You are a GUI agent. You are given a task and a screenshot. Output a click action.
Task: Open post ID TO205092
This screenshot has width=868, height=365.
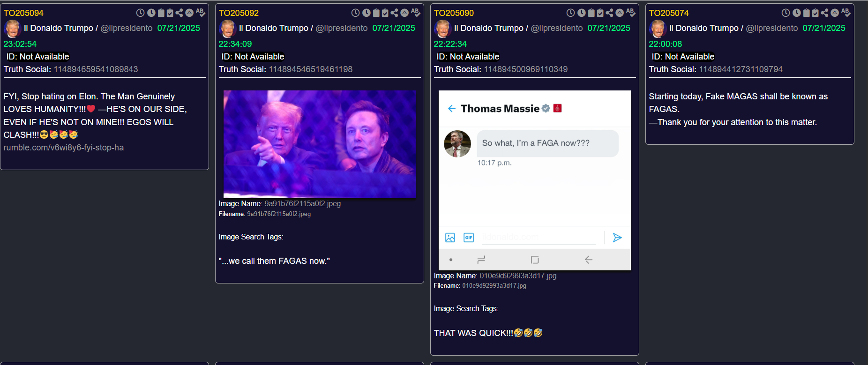[x=239, y=13]
